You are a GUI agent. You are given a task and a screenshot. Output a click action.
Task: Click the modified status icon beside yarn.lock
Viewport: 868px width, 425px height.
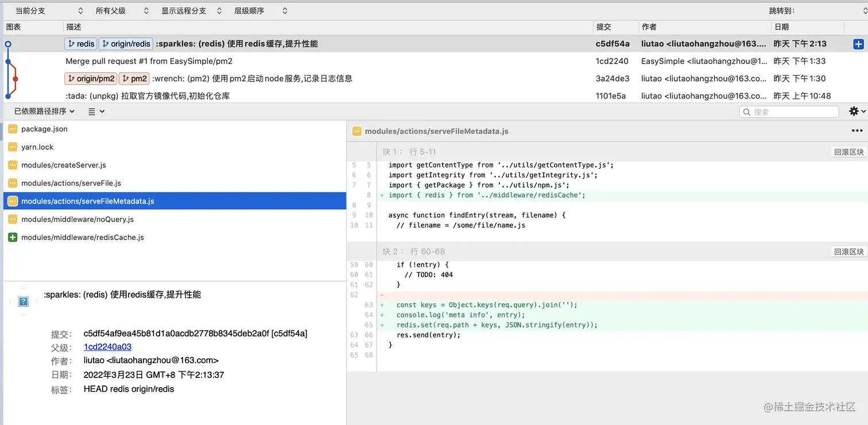coord(13,147)
